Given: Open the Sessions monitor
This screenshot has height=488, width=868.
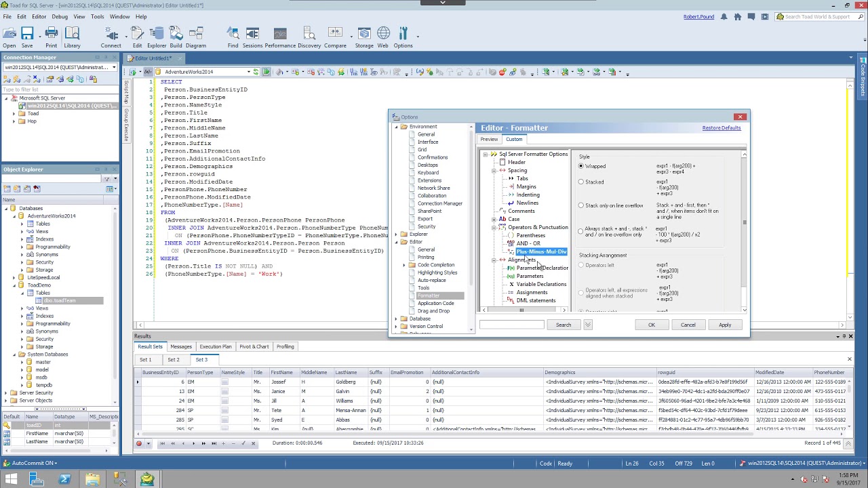Looking at the screenshot, I should coord(252,37).
